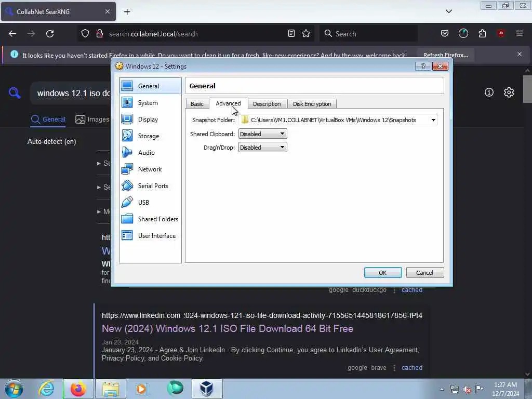Open the Shared Clipboard dropdown

tap(262, 134)
